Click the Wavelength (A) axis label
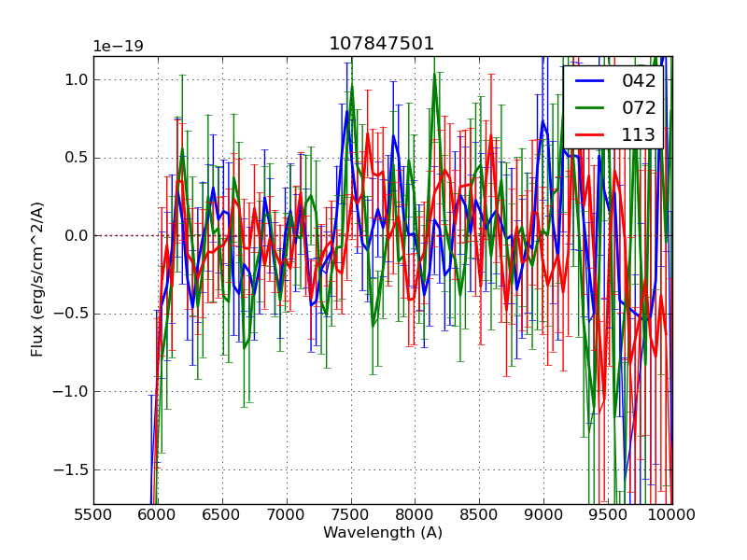 click(382, 533)
